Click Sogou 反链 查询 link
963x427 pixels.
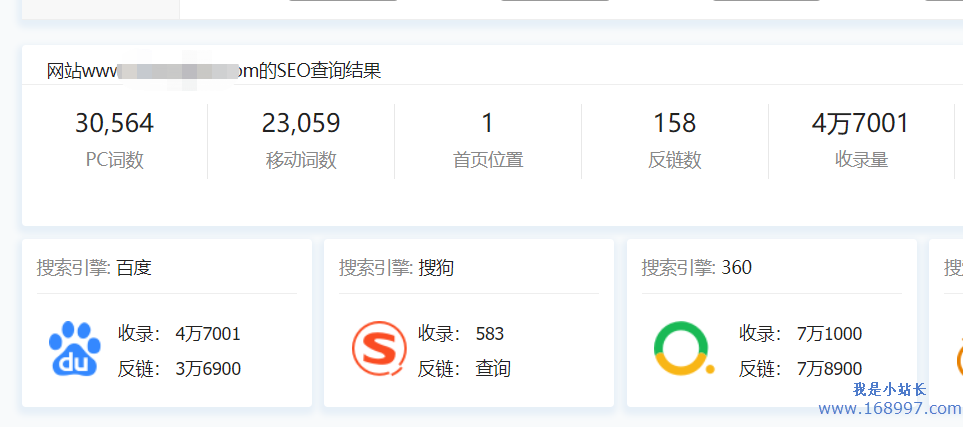click(x=493, y=369)
